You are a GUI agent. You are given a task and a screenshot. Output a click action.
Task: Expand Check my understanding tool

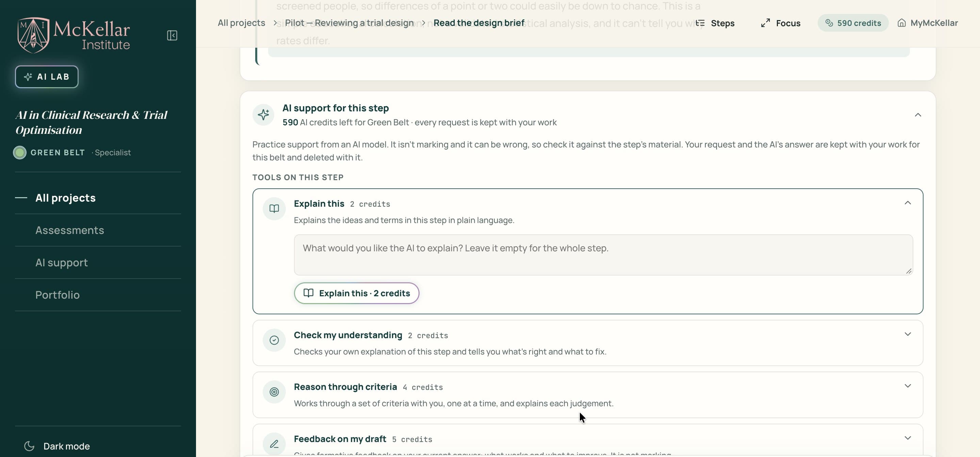(x=907, y=334)
